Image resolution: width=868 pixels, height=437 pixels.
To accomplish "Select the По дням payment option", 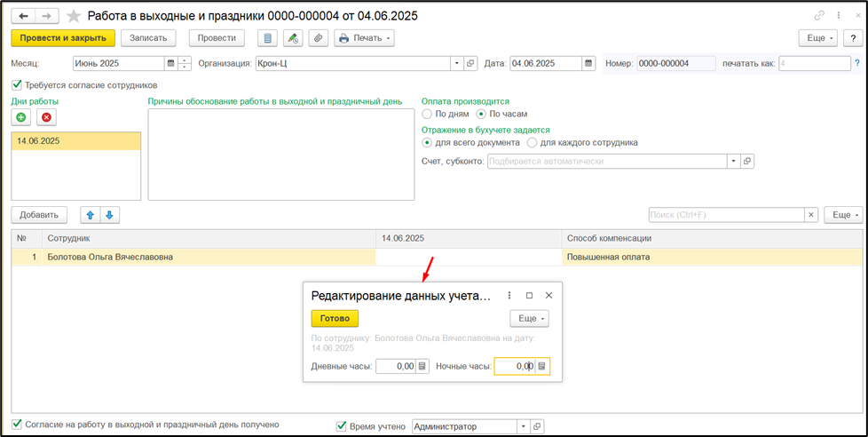I will tap(428, 115).
